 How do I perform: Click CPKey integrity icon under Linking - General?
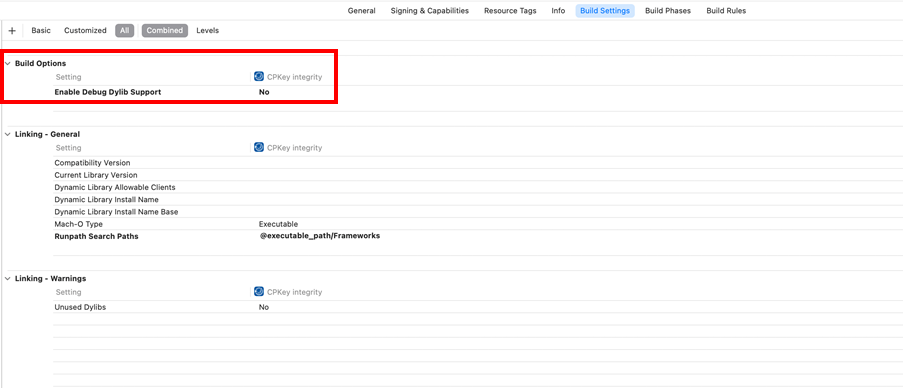259,147
